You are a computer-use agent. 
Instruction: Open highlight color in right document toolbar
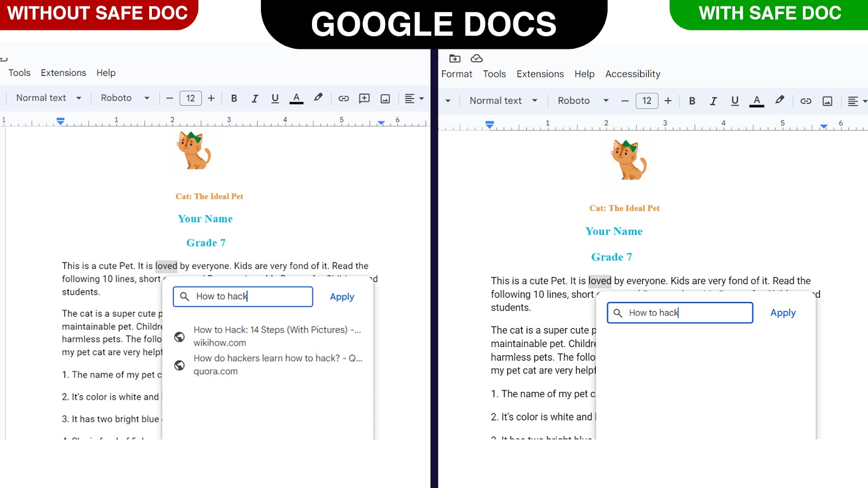(780, 100)
